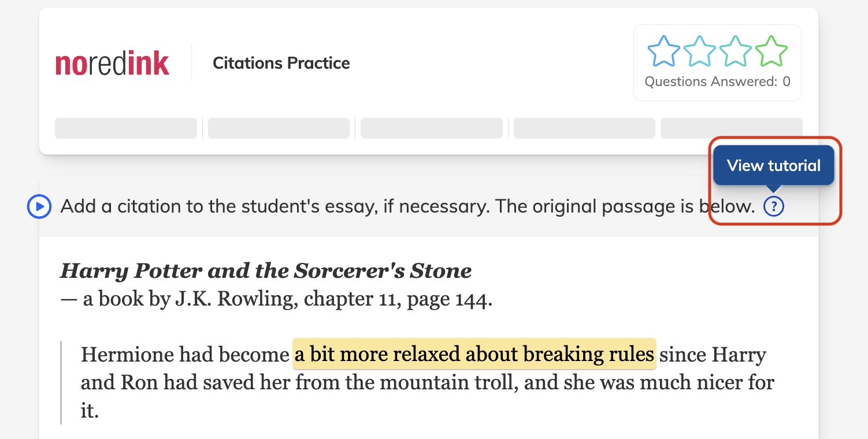Select the fourth progress bar segment
Image resolution: width=868 pixels, height=439 pixels.
pyautogui.click(x=584, y=128)
